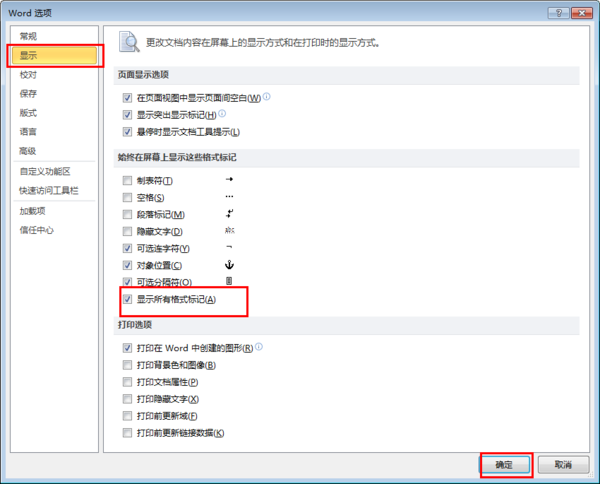Toggle 显示突出显示标记 checkbox
Screen dimensions: 600x484
pos(127,115)
